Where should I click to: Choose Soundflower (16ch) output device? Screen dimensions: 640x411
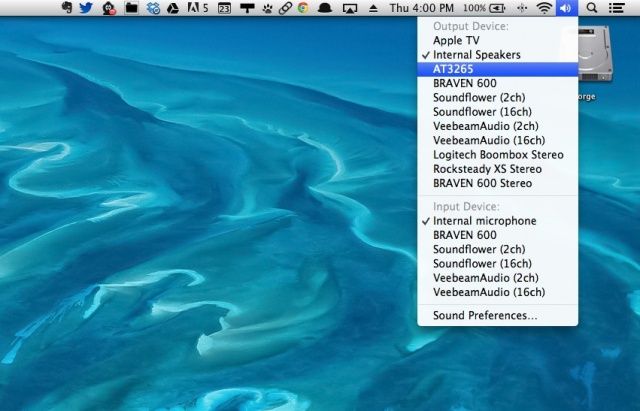coord(498,112)
